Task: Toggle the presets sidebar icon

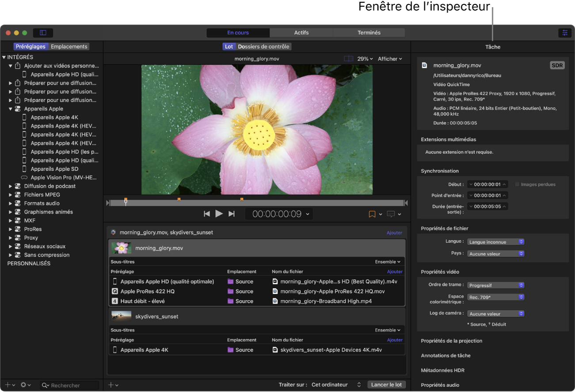Action: [43, 33]
